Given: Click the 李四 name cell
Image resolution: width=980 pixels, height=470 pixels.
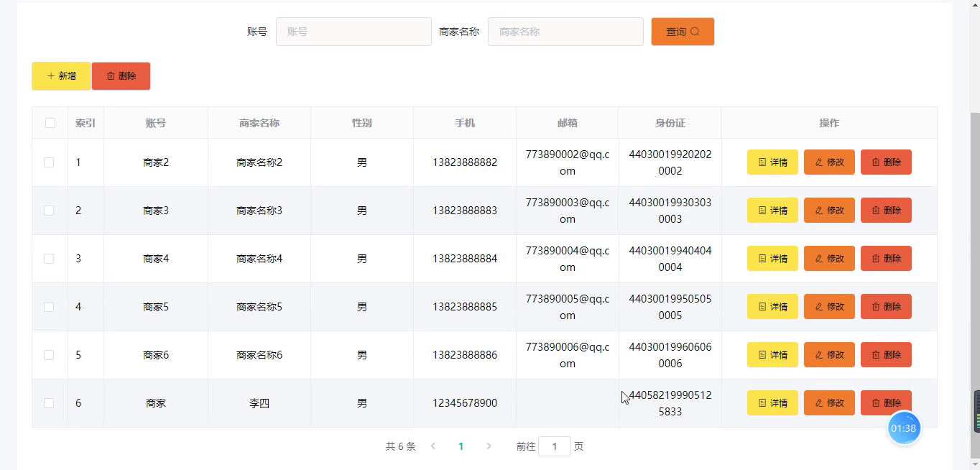Looking at the screenshot, I should tap(259, 403).
